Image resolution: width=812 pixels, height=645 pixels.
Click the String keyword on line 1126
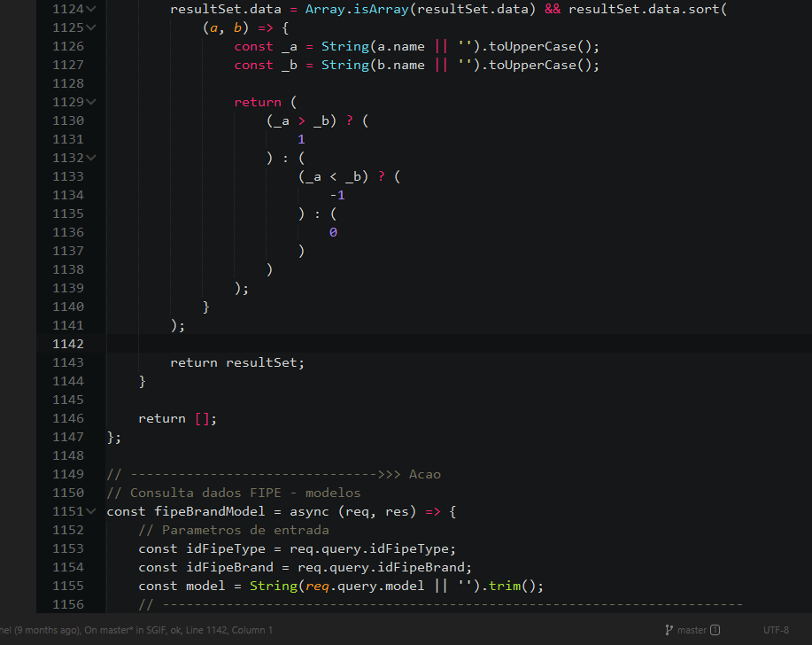pos(344,45)
